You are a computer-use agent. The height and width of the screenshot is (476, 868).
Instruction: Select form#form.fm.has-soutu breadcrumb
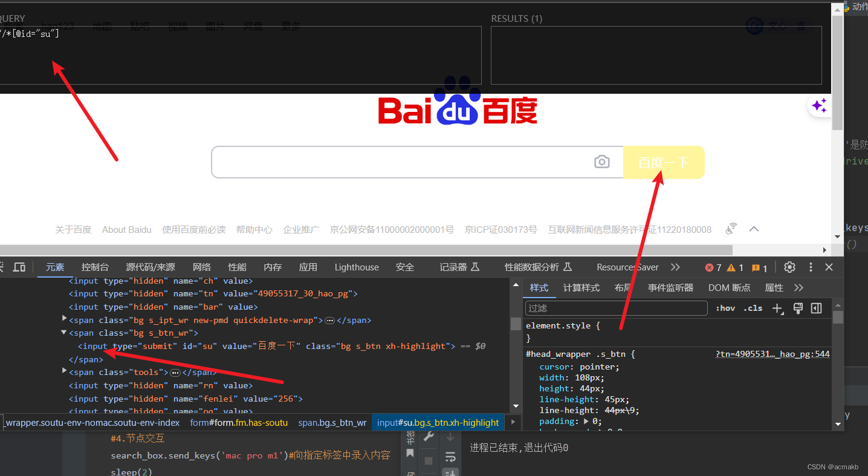click(239, 423)
